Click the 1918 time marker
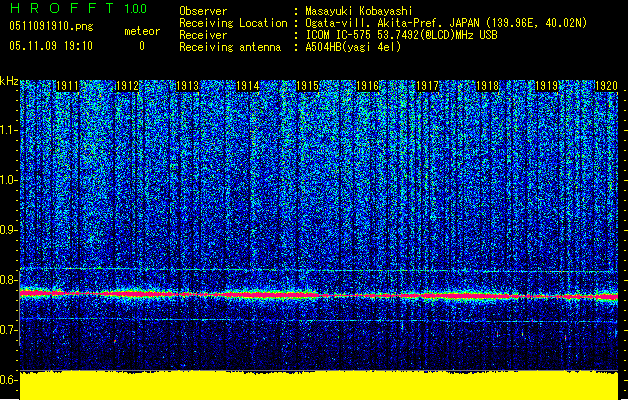Image resolution: width=629 pixels, height=400 pixels. tap(487, 86)
